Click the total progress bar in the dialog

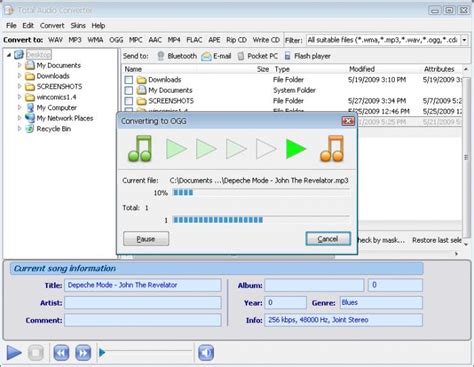click(x=261, y=220)
